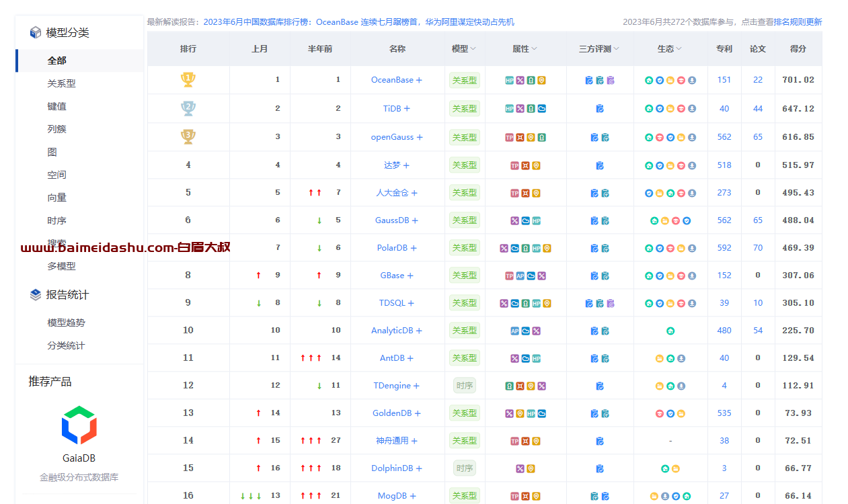The width and height of the screenshot is (848, 504).
Task: Click the HP attribute icon in OceanBase row
Action: (x=509, y=80)
